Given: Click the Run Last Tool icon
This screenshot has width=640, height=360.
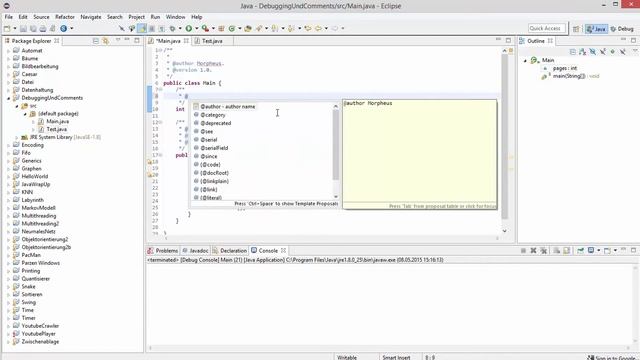Looking at the screenshot, I should pyautogui.click(x=205, y=29).
